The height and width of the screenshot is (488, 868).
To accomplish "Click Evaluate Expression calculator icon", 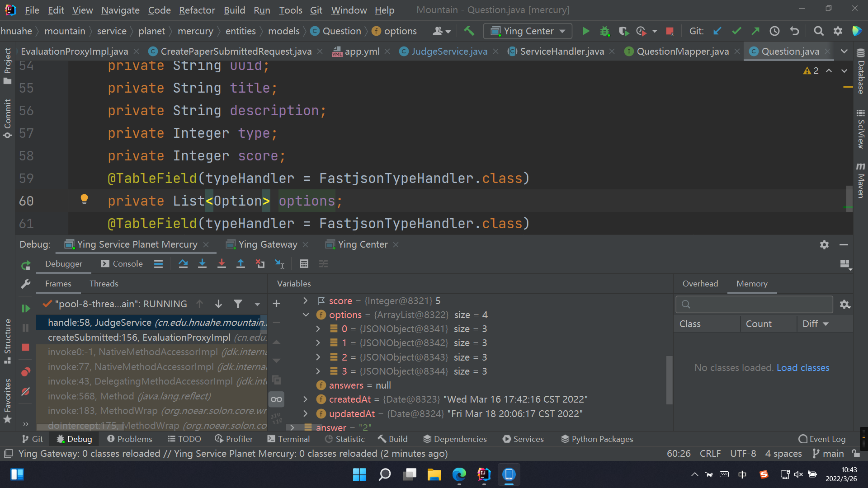I will [304, 264].
